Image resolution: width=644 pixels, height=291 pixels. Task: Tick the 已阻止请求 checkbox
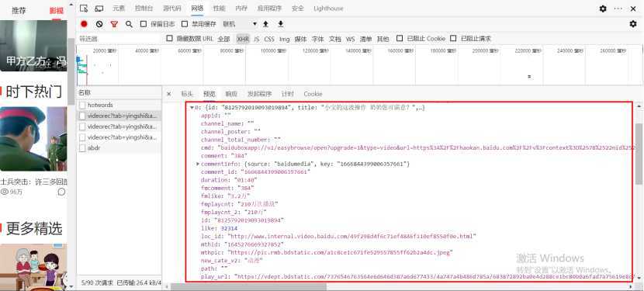point(453,38)
